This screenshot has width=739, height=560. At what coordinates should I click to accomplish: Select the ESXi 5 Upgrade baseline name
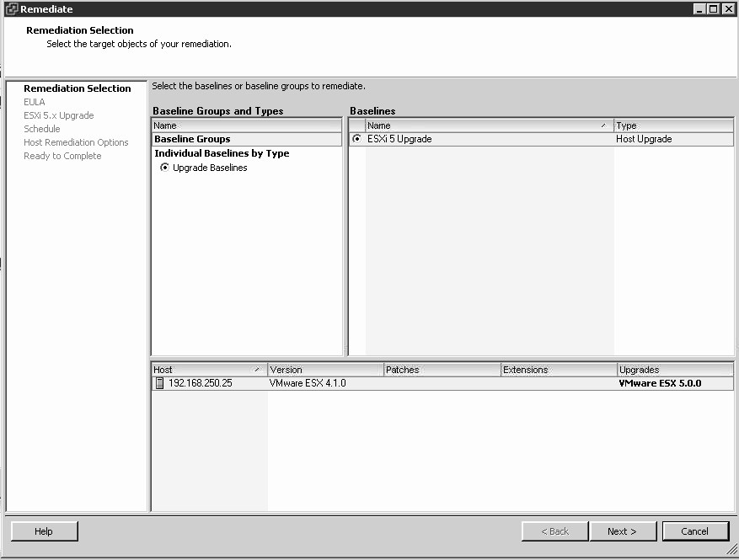(399, 139)
